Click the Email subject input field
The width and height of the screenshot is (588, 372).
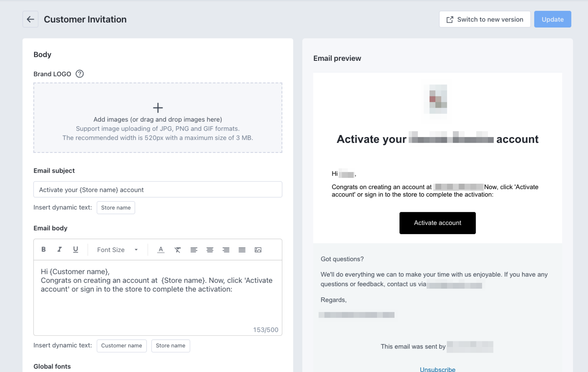(x=158, y=190)
